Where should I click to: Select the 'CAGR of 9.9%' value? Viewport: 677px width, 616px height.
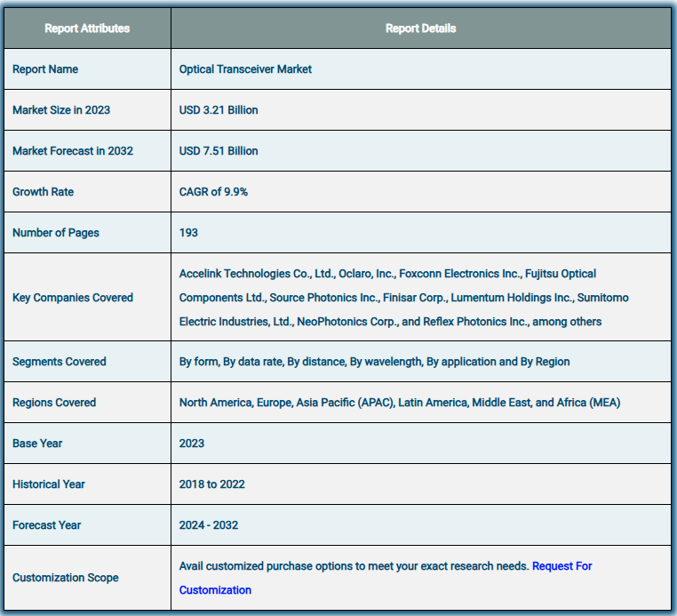tap(213, 192)
